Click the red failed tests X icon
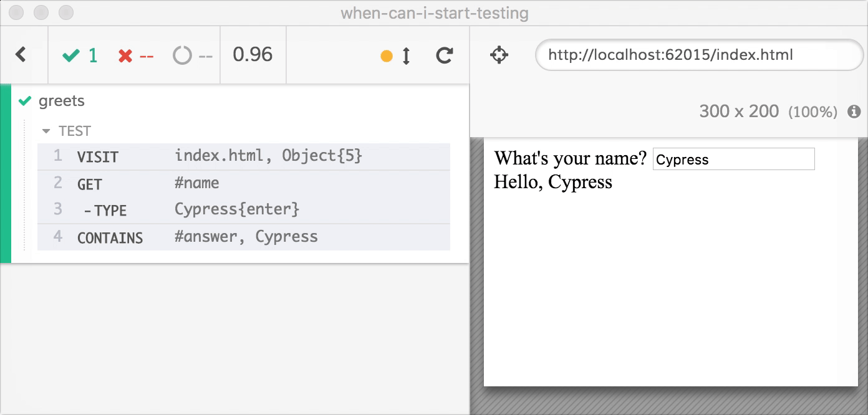The height and width of the screenshot is (415, 868). tap(125, 56)
